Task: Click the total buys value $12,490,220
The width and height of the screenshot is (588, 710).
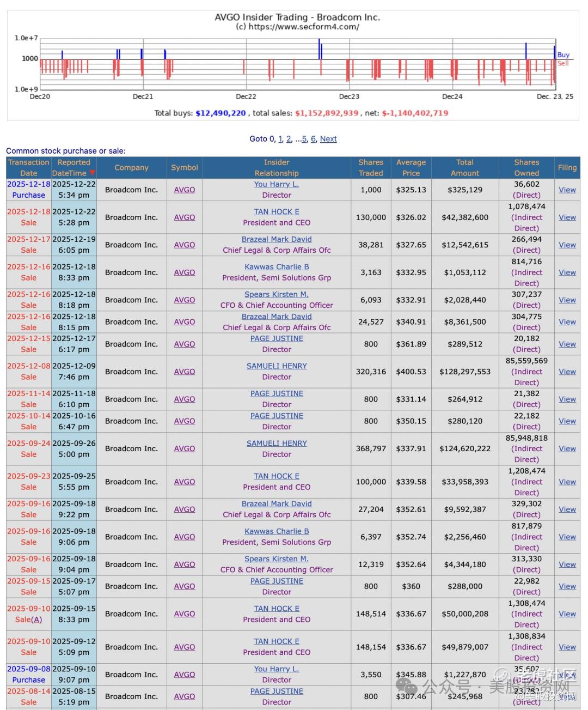Action: [x=220, y=113]
